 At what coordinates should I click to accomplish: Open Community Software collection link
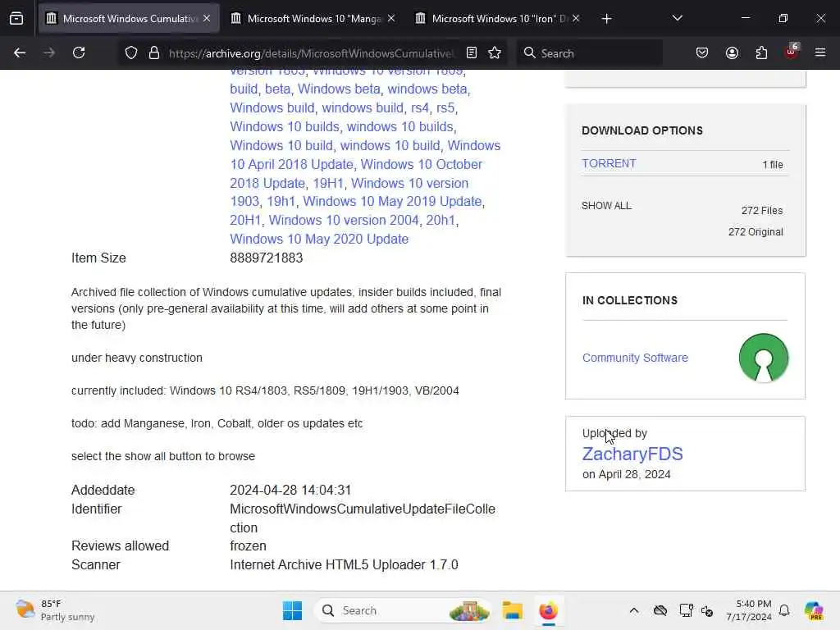coord(635,358)
